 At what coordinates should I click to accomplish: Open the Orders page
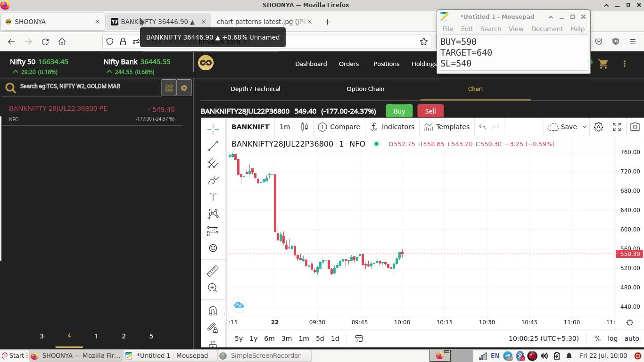pyautogui.click(x=349, y=64)
